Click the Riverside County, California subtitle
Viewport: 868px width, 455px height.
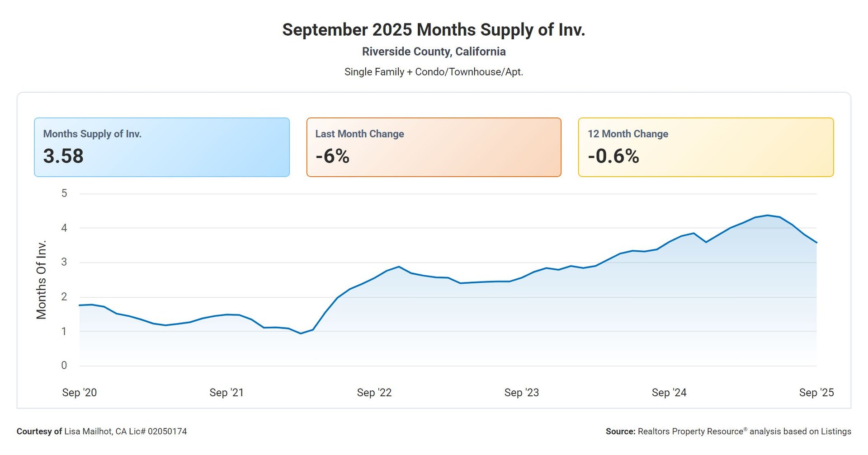coord(434,52)
